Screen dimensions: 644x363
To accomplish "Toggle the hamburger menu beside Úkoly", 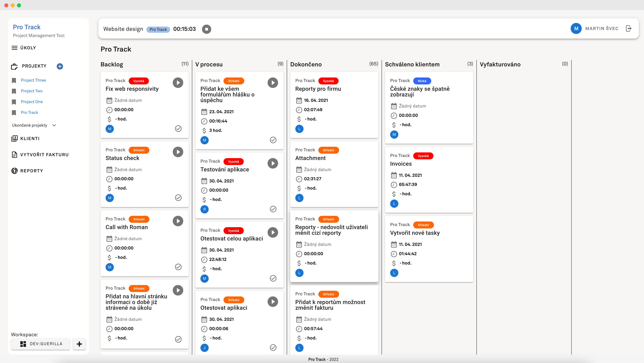I will pyautogui.click(x=15, y=48).
